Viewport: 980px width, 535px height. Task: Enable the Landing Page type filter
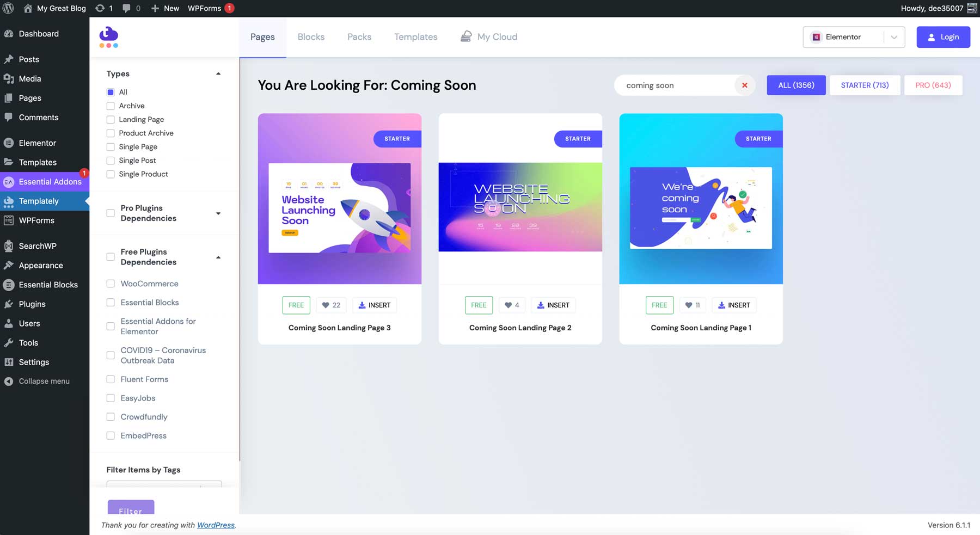click(x=111, y=119)
